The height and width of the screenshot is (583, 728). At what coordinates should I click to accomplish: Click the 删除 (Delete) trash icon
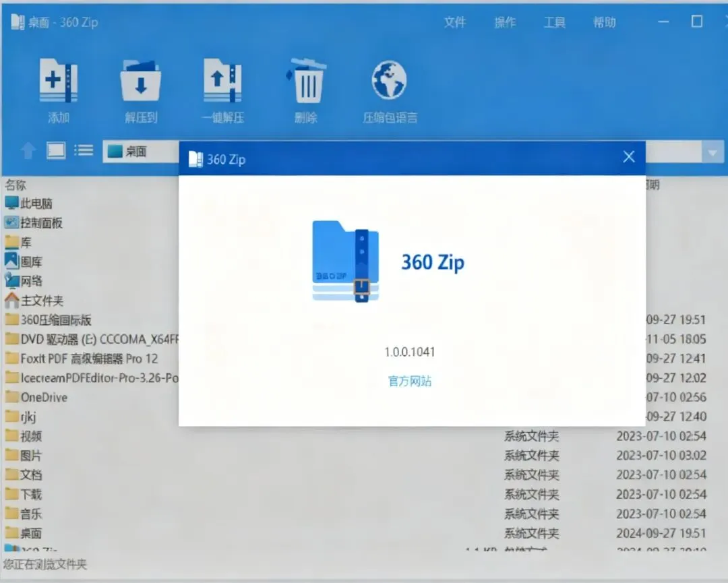pyautogui.click(x=306, y=80)
